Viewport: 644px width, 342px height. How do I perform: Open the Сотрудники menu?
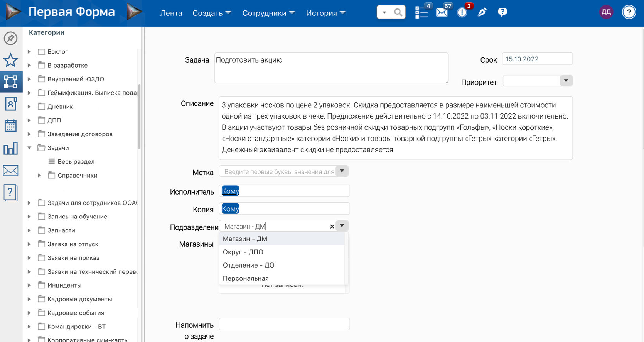[268, 13]
